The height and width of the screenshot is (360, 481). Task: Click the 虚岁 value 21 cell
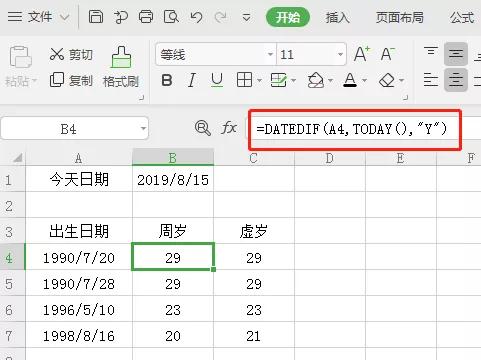tap(254, 336)
